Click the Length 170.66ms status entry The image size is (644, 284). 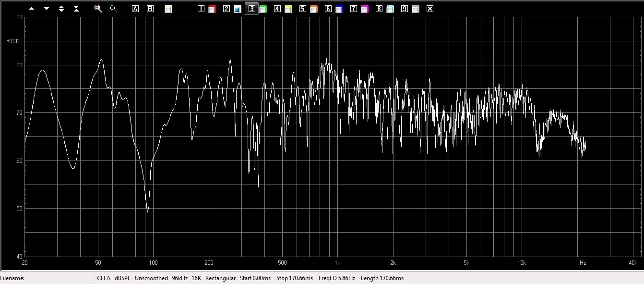click(x=382, y=278)
